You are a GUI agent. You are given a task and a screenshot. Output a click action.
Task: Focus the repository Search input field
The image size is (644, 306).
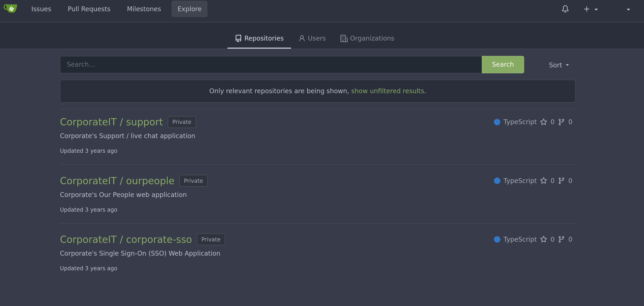[x=271, y=65]
